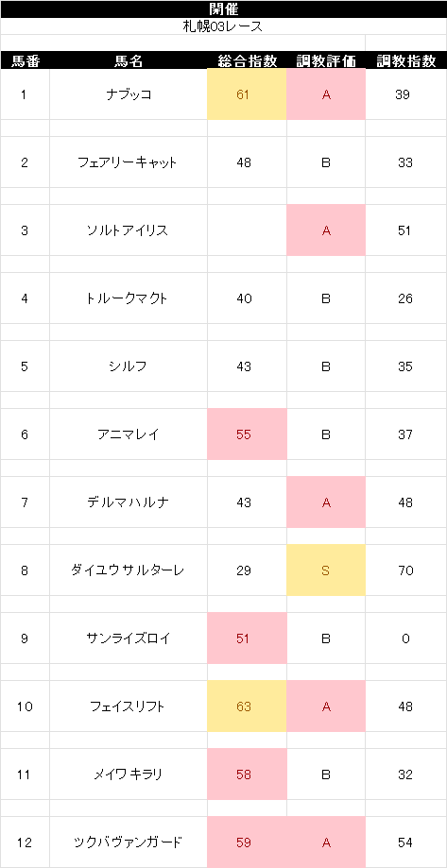Click the horse name ナブッコ
The image size is (447, 868).
click(129, 94)
